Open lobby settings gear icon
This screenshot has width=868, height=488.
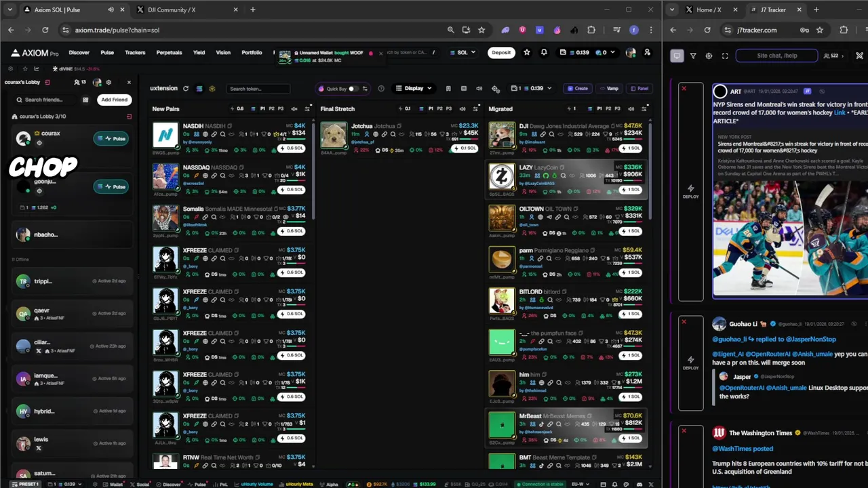coord(108,82)
